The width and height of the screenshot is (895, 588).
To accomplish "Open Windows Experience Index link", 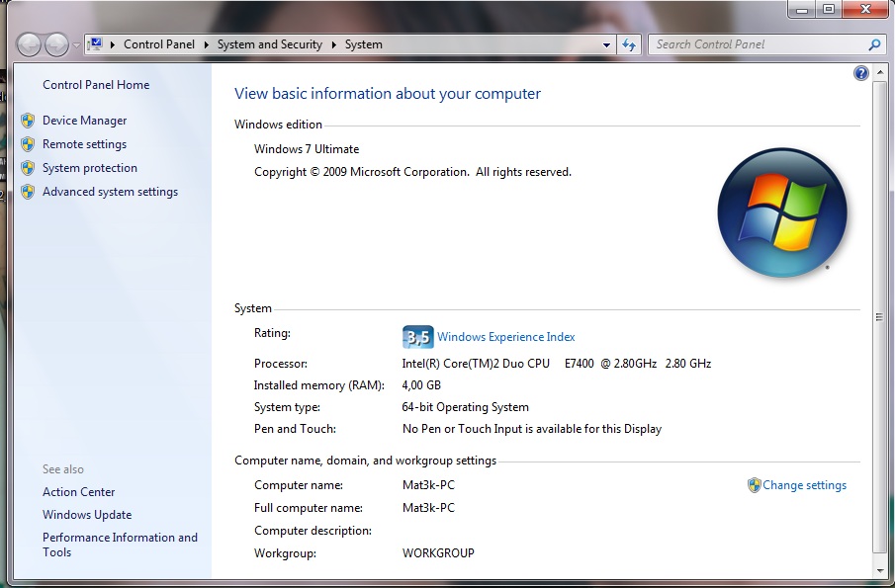I will [505, 337].
